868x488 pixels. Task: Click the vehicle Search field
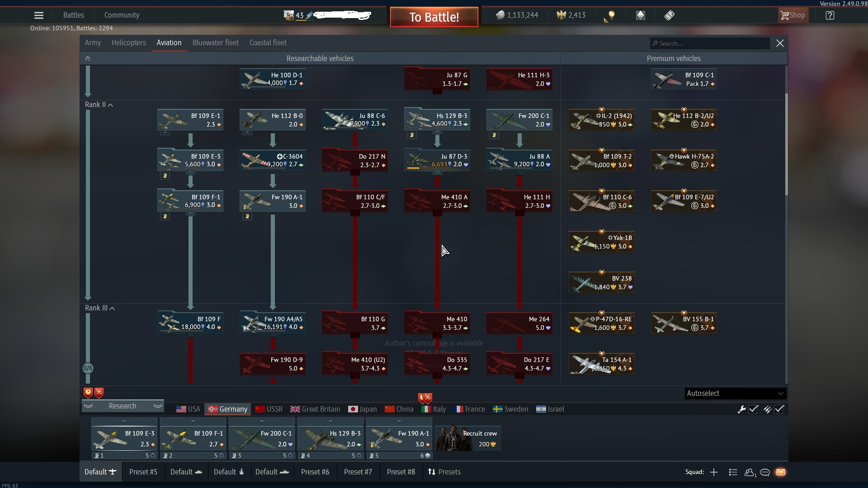pos(710,43)
